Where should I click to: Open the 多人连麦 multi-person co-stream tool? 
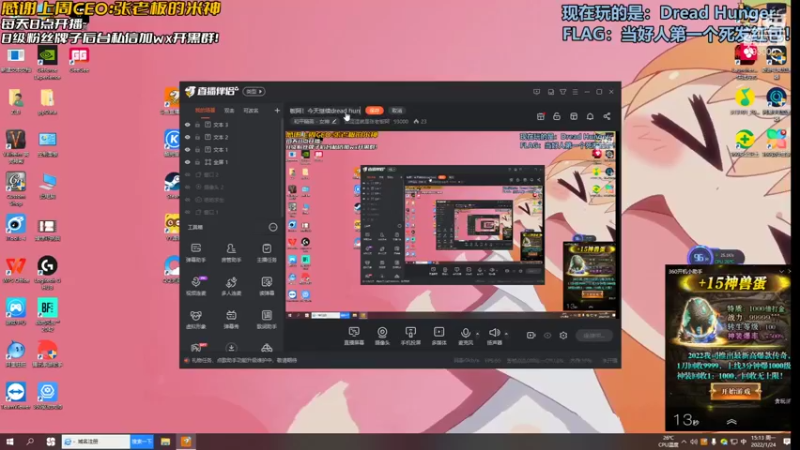click(231, 286)
